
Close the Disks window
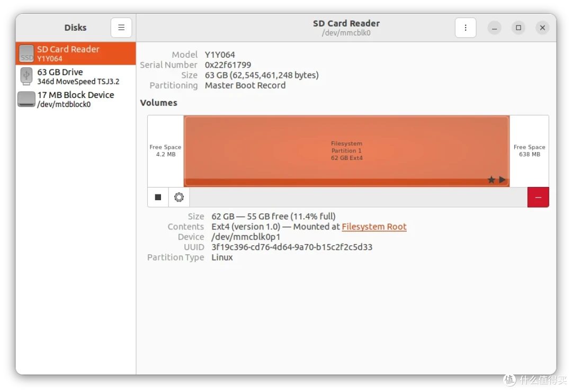pos(542,28)
